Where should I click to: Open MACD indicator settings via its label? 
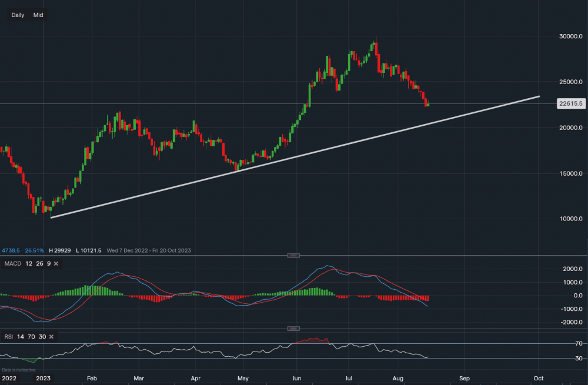coord(12,264)
